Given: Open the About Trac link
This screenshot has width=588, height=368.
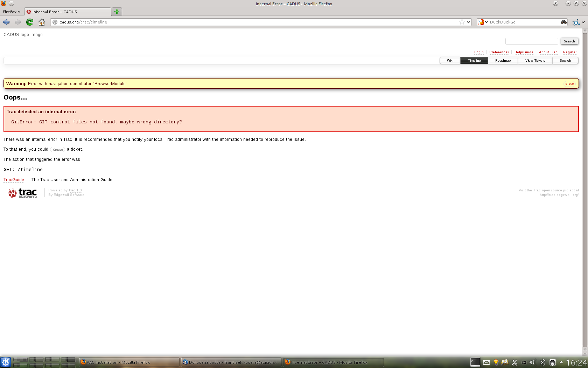Looking at the screenshot, I should point(548,52).
